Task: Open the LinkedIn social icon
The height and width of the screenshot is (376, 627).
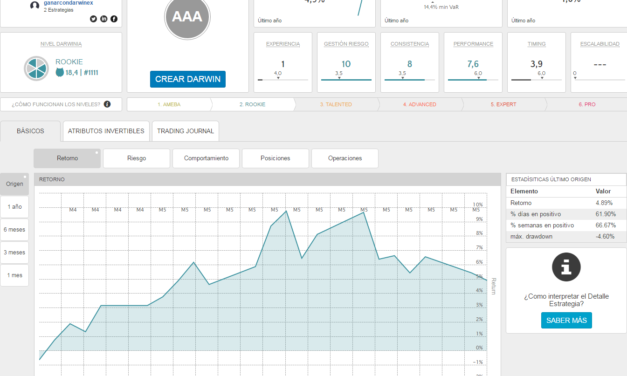Action: [104, 19]
